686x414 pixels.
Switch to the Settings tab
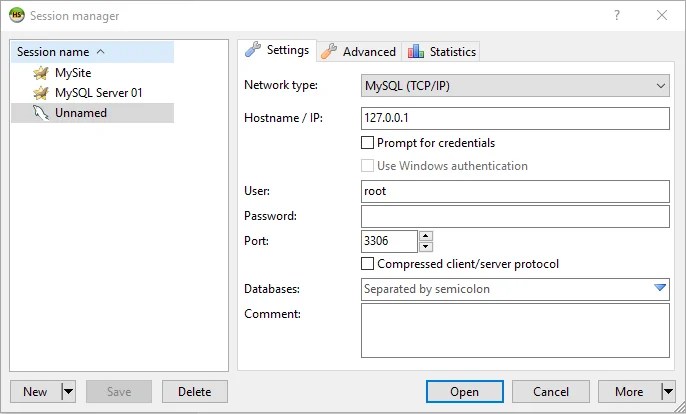click(277, 50)
